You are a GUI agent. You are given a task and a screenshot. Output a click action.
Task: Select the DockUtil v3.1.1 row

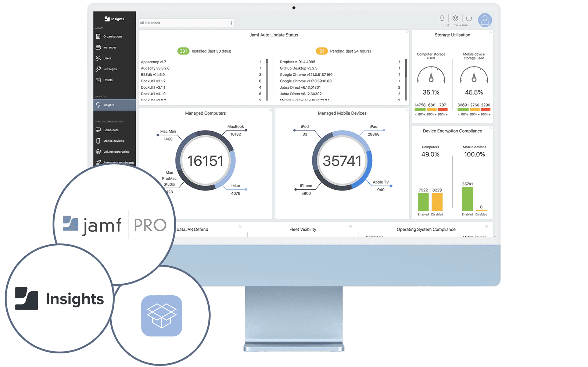pos(201,88)
